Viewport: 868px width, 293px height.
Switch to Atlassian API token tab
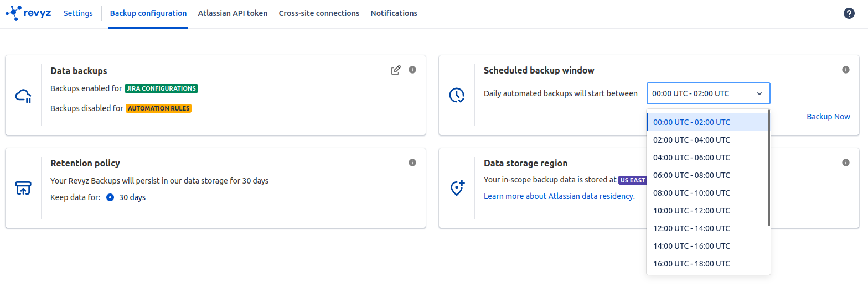(x=232, y=13)
